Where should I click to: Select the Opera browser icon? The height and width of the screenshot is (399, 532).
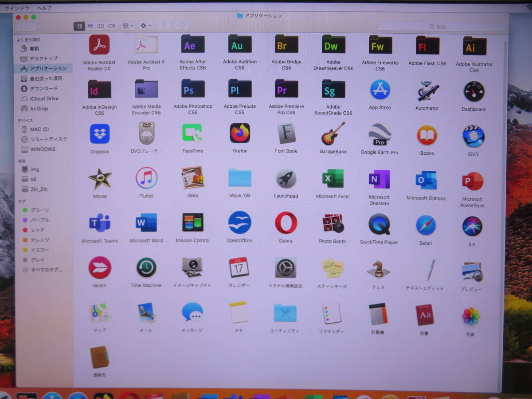point(286,223)
